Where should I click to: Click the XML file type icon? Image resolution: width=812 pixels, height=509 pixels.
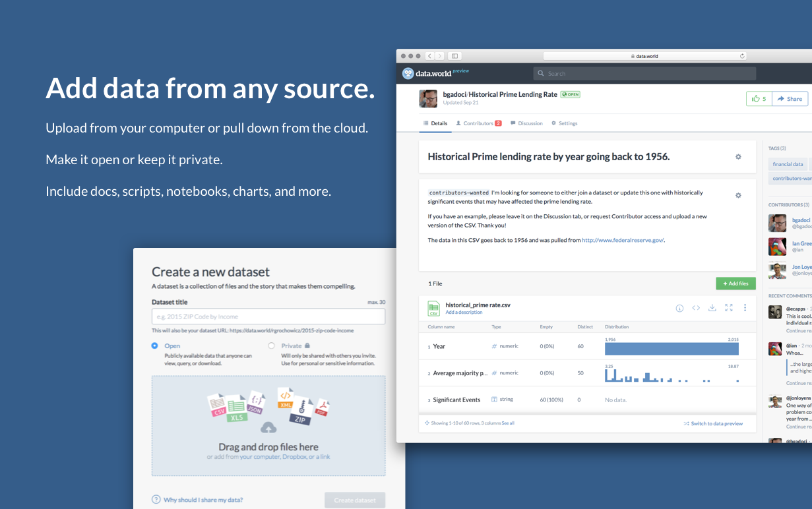(286, 398)
